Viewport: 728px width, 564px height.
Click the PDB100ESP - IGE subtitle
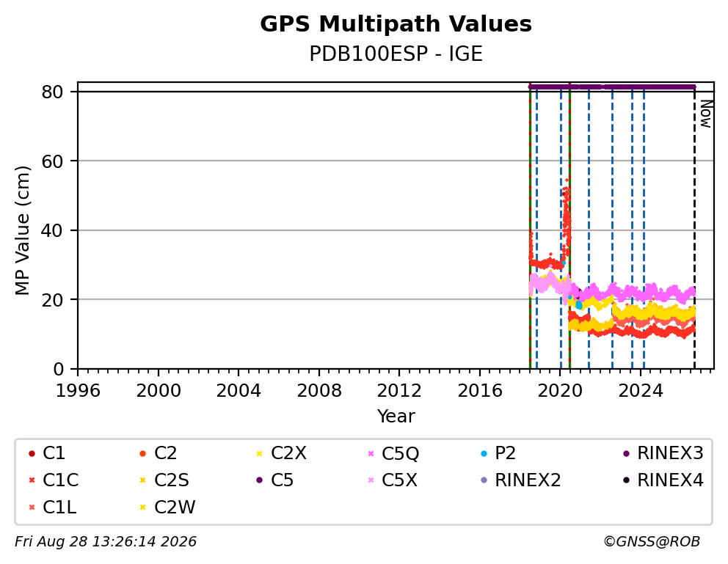click(x=396, y=54)
